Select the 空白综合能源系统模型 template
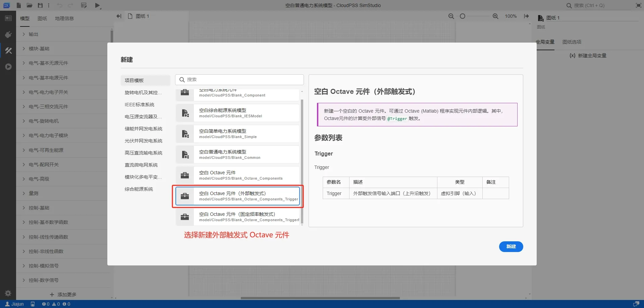 [237, 113]
